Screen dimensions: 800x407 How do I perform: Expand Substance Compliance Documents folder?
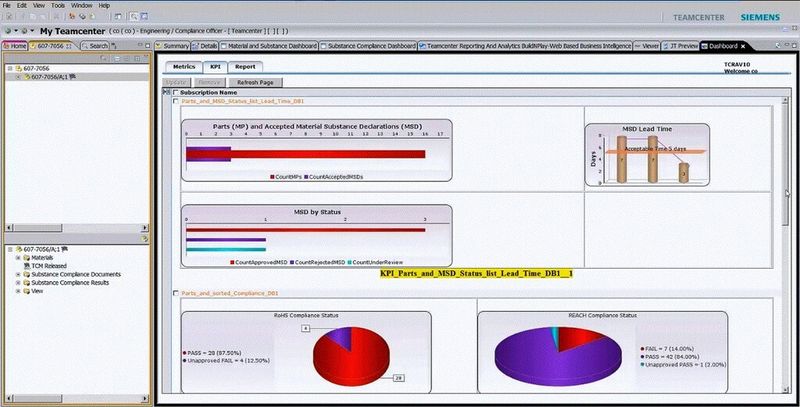tap(18, 274)
